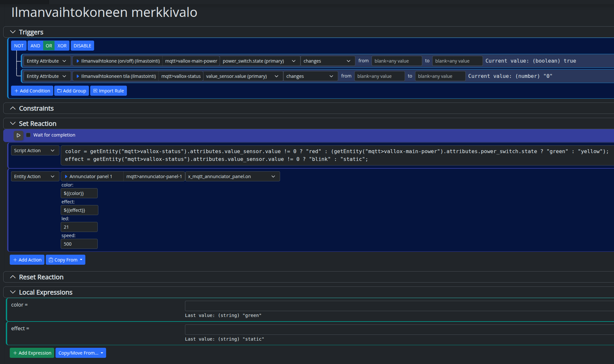Toggle the NOT operator on trigger group
The image size is (614, 364).
[x=19, y=46]
